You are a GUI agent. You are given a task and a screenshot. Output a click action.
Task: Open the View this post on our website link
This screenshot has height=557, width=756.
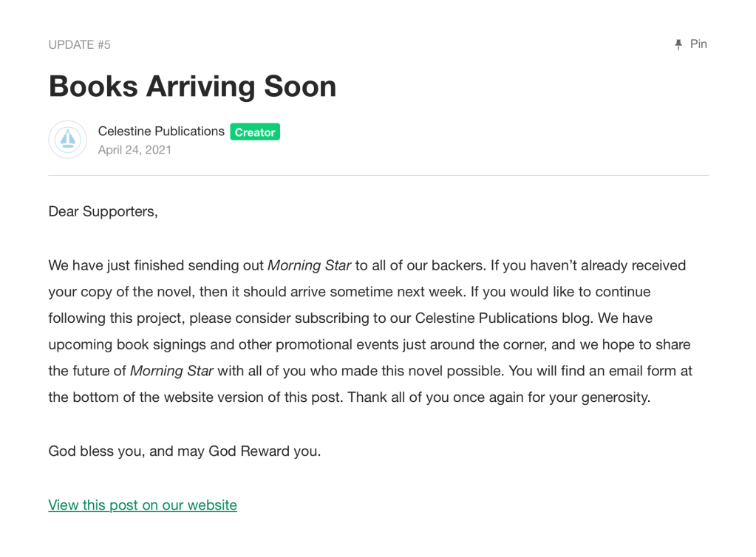(143, 505)
